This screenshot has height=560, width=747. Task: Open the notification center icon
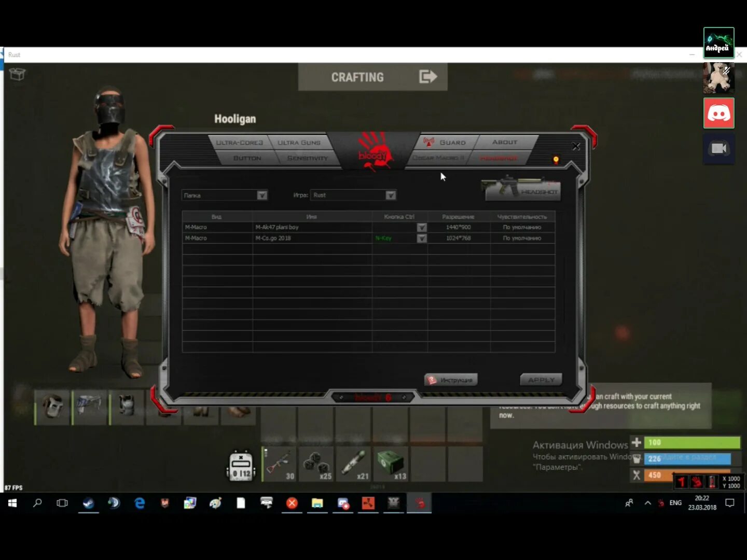(x=730, y=503)
